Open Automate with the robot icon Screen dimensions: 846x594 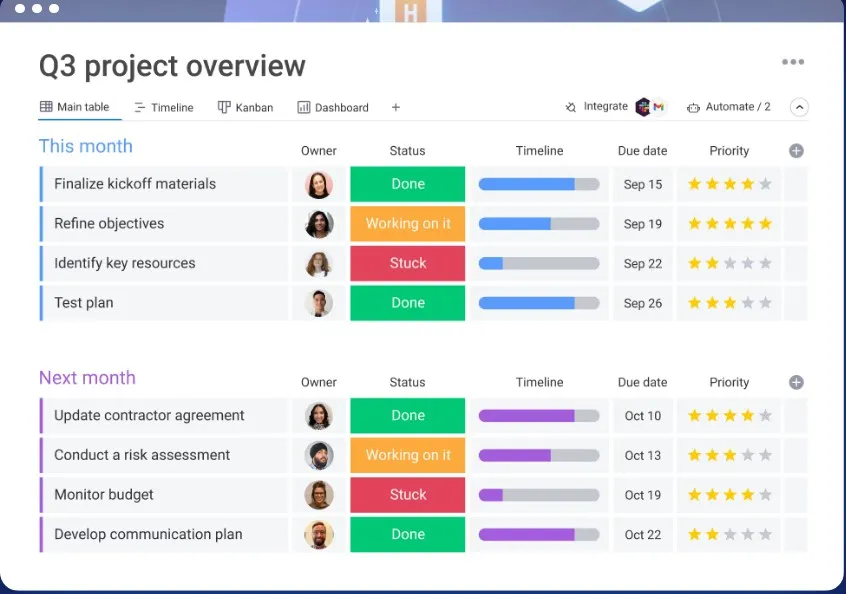click(692, 106)
